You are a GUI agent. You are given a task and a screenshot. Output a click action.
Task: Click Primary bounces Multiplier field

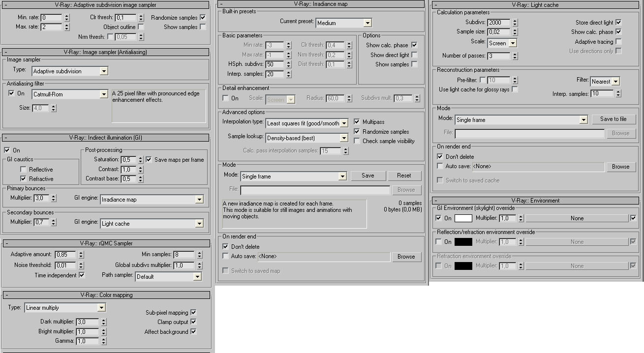(x=41, y=198)
